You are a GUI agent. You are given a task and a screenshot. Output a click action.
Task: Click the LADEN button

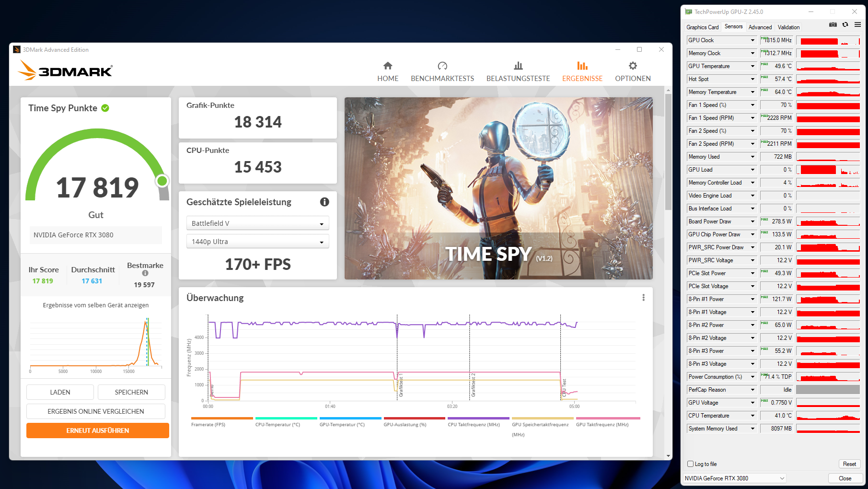click(60, 392)
